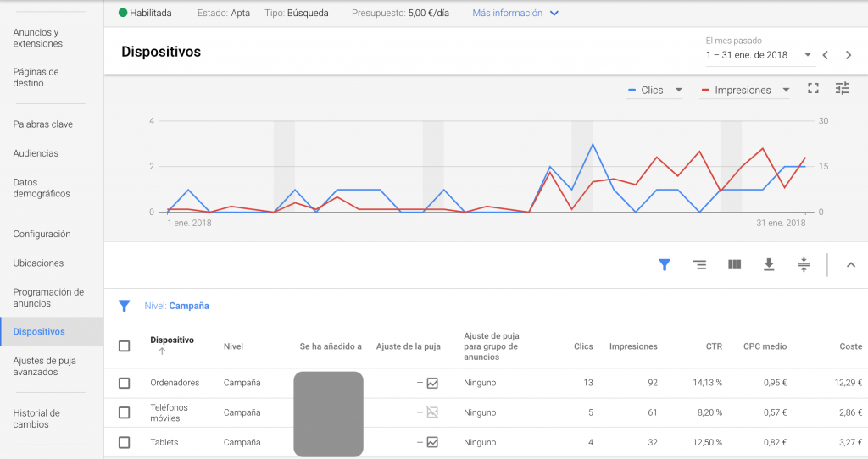Go to Audiencias section
Image resolution: width=868 pixels, height=459 pixels.
tap(36, 153)
